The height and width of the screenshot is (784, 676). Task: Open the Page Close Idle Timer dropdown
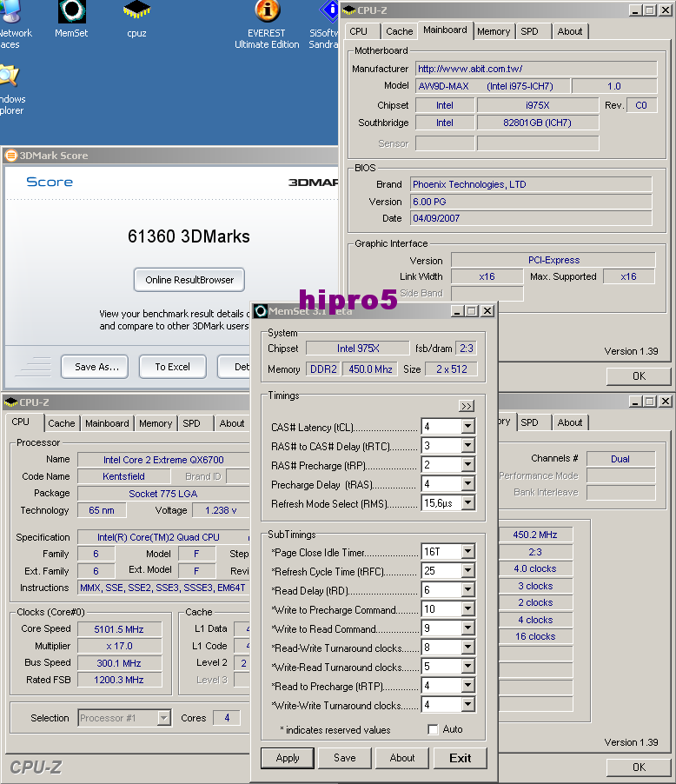pyautogui.click(x=468, y=552)
